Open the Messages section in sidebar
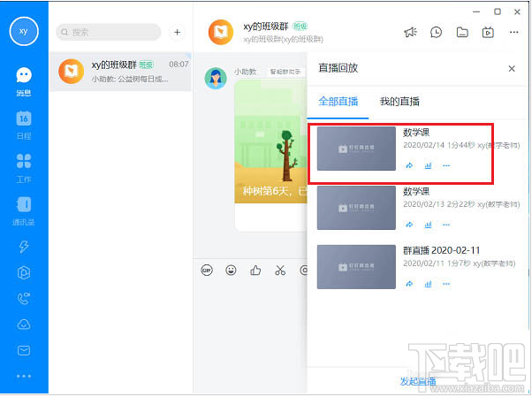Screen dimensions: 532x397 (x=24, y=81)
